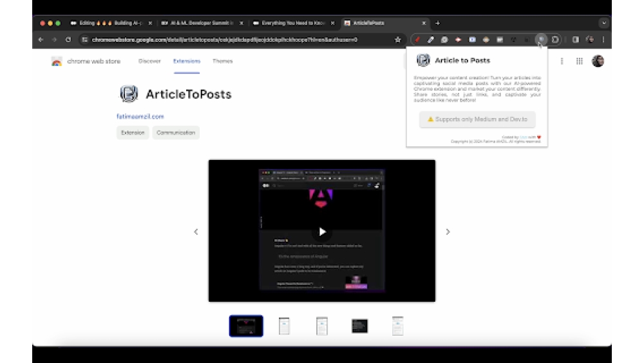This screenshot has height=363, width=644.
Task: Click the orange round extension icon
Action: pyautogui.click(x=486, y=40)
